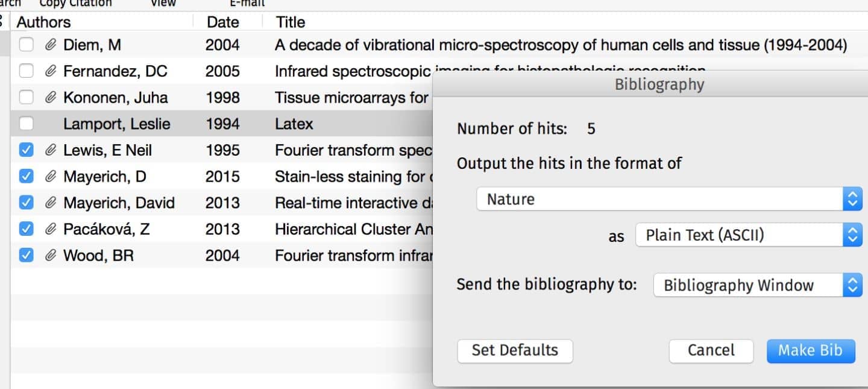Select the Latex reference row title
Viewport: 868px width, 389px height.
tap(294, 124)
